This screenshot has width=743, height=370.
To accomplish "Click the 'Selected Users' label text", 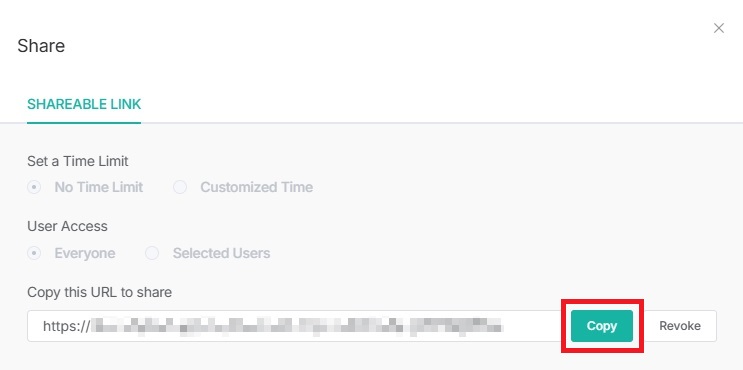I will coord(221,253).
